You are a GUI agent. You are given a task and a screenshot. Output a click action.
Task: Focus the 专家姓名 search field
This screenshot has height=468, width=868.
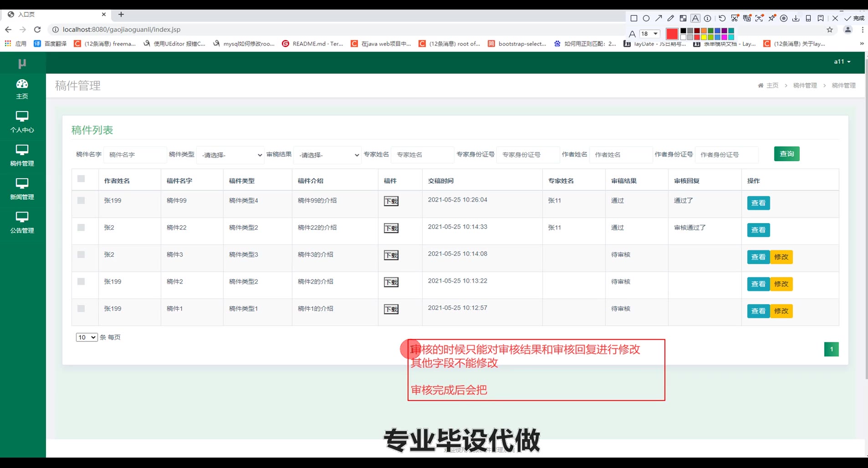[422, 155]
